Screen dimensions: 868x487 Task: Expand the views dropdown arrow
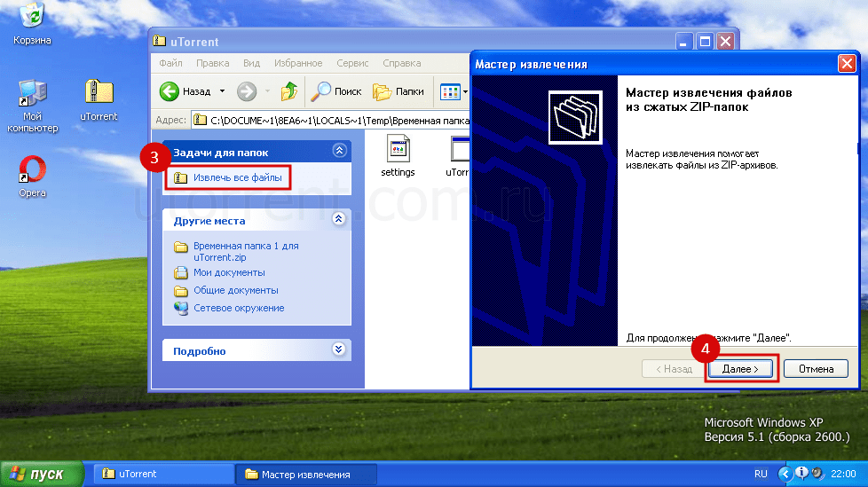(466, 92)
